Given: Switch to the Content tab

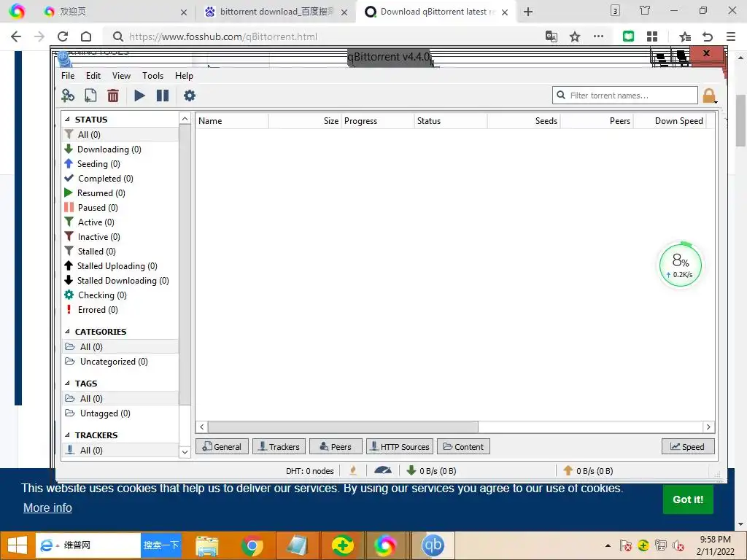Looking at the screenshot, I should 463,447.
